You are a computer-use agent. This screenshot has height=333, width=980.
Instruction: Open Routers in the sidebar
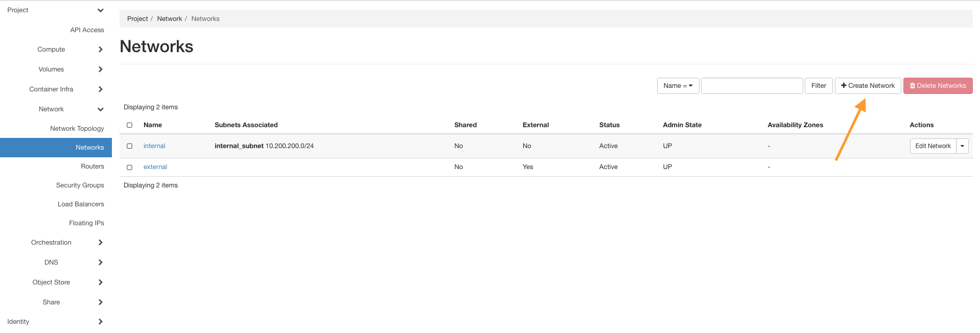coord(92,167)
